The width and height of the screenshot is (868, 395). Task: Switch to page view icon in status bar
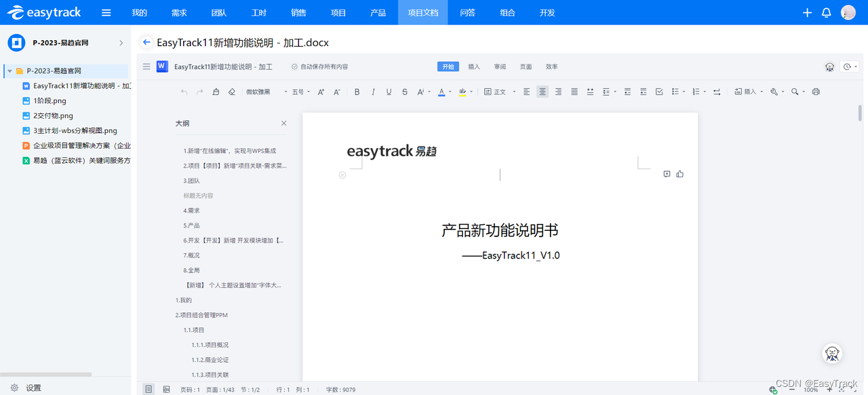pos(149,389)
